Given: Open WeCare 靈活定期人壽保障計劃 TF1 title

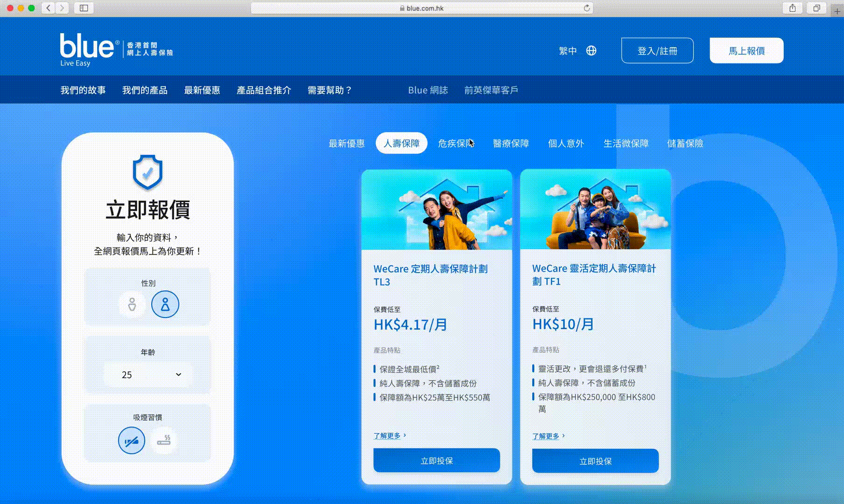Looking at the screenshot, I should [x=594, y=275].
